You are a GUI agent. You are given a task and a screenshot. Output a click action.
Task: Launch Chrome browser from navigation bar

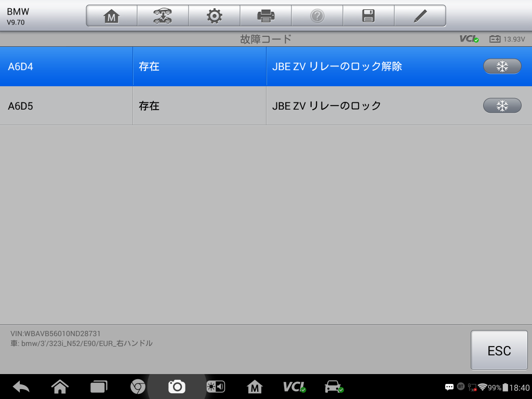pyautogui.click(x=138, y=387)
